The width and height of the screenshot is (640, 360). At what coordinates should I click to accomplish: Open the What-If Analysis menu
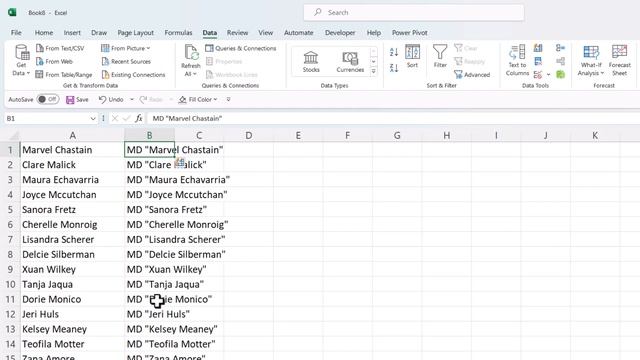(x=591, y=60)
